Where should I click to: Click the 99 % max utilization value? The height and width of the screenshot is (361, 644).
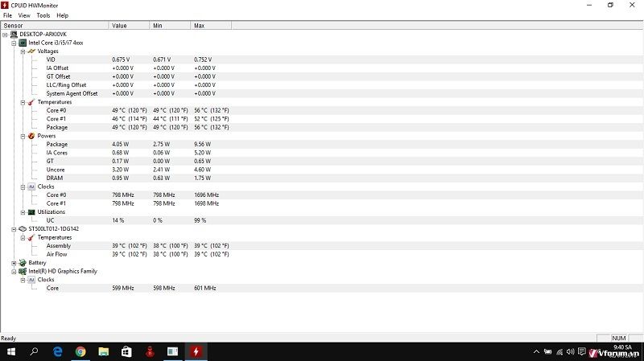[x=200, y=220]
